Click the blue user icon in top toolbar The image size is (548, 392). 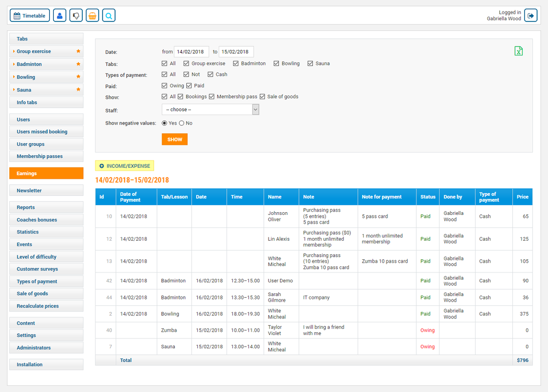59,15
